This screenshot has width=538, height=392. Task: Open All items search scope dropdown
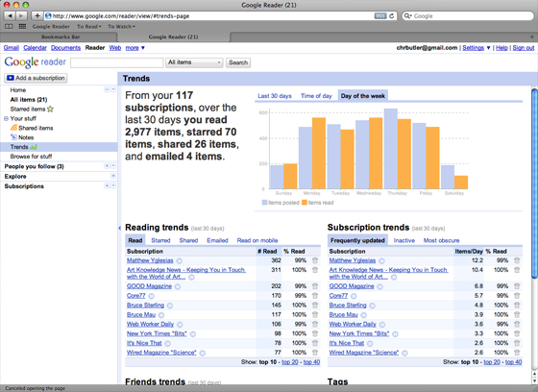(x=194, y=62)
